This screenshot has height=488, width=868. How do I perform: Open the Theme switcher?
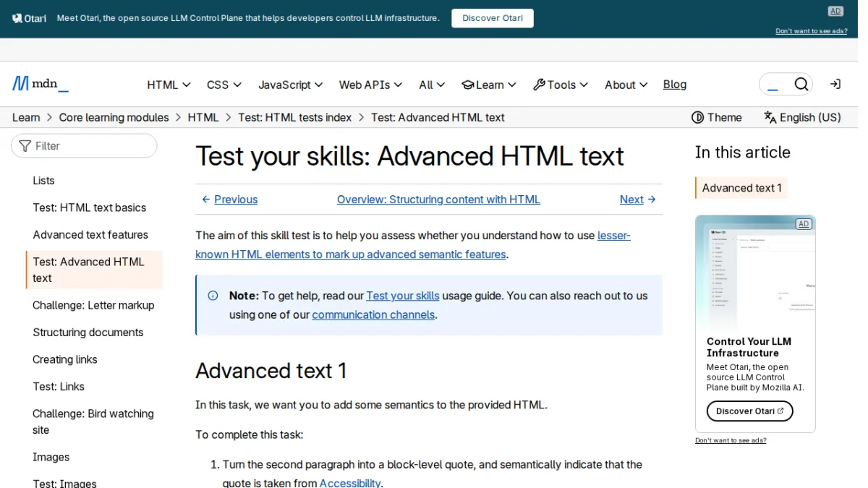pyautogui.click(x=717, y=117)
